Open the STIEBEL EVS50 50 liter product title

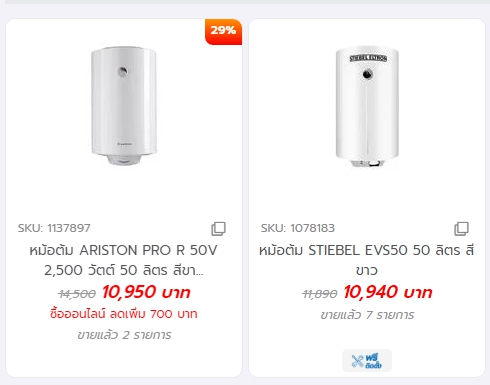click(x=367, y=260)
